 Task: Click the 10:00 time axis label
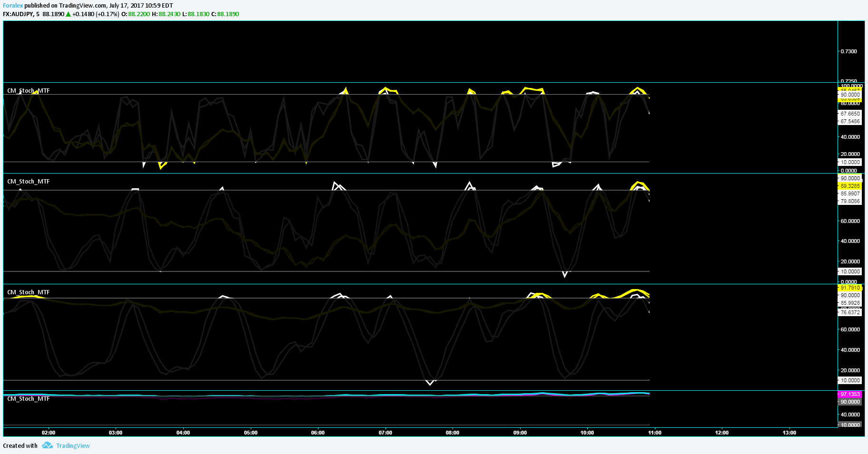coord(587,433)
